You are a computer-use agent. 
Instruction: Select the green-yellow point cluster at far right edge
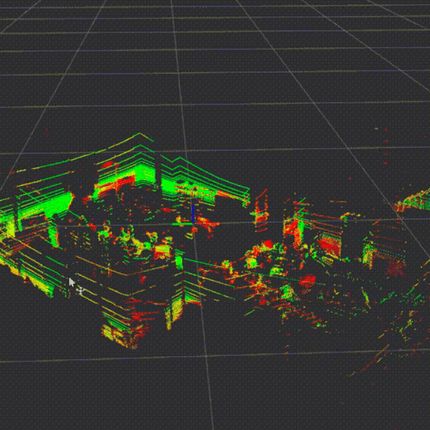click(x=413, y=201)
